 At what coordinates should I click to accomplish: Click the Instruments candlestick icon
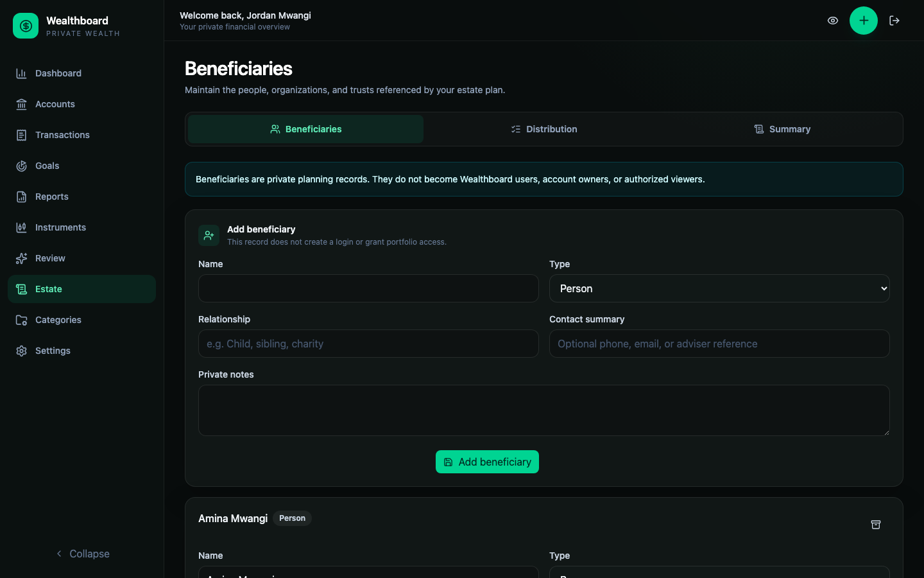(x=21, y=227)
